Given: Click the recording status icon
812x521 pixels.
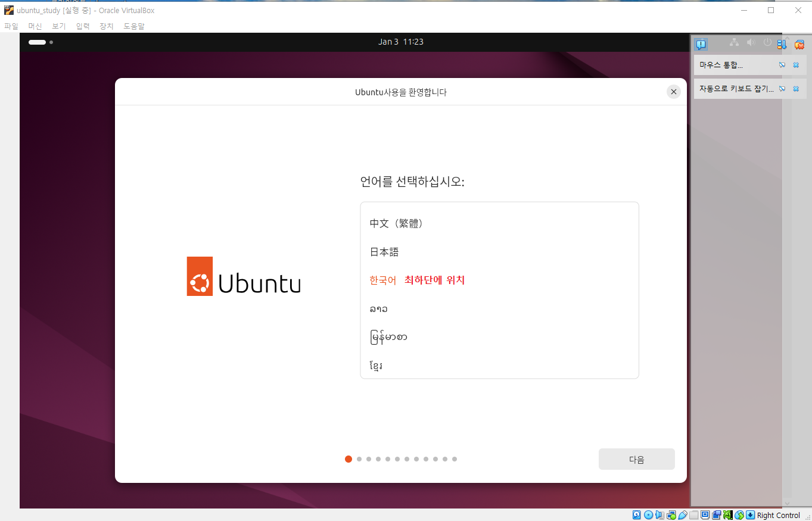Looking at the screenshot, I should point(716,515).
